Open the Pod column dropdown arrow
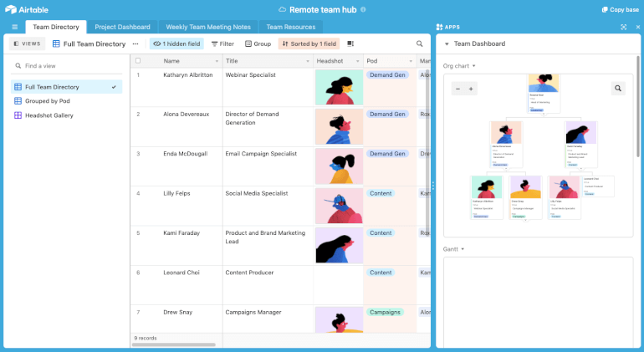This screenshot has height=352, width=644. coord(411,61)
